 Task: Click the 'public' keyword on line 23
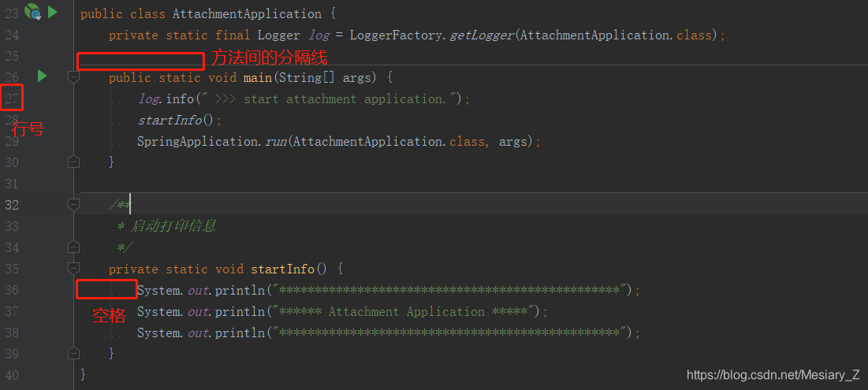coord(101,14)
